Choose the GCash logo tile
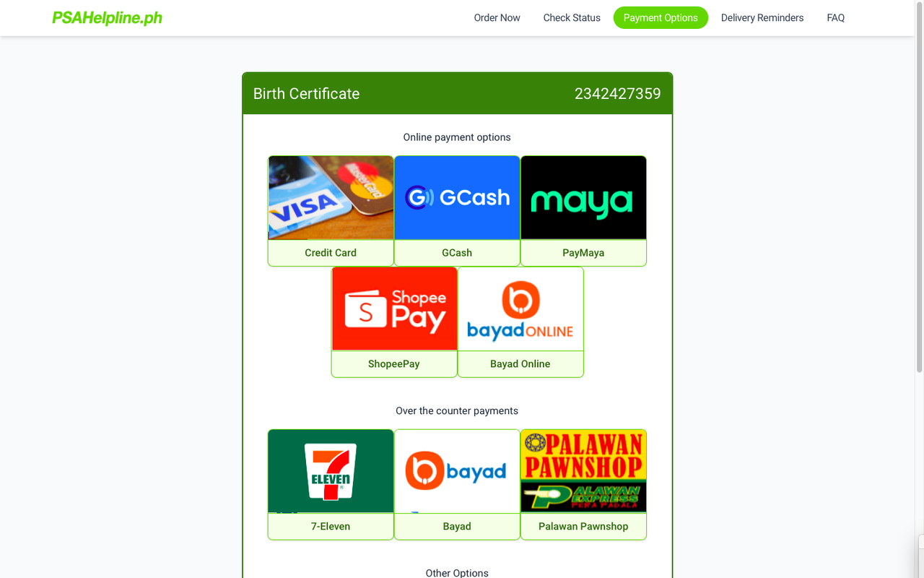The height and width of the screenshot is (578, 924). [x=457, y=197]
